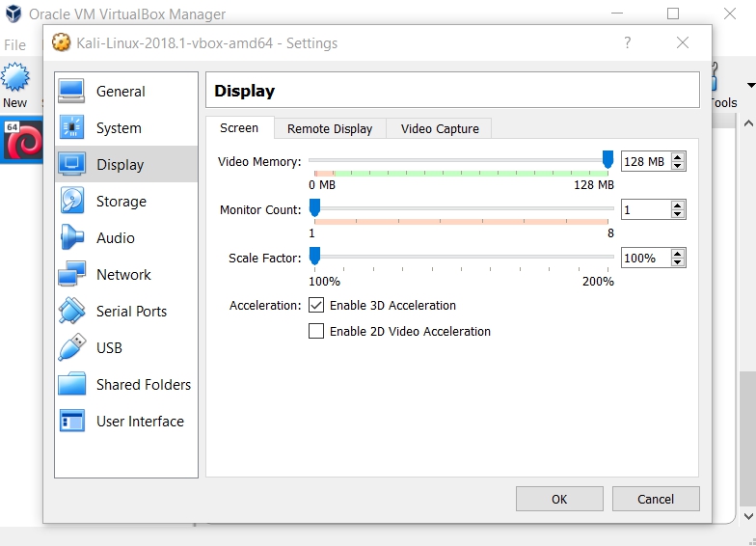The image size is (756, 546).
Task: Click the General settings icon
Action: pos(72,92)
